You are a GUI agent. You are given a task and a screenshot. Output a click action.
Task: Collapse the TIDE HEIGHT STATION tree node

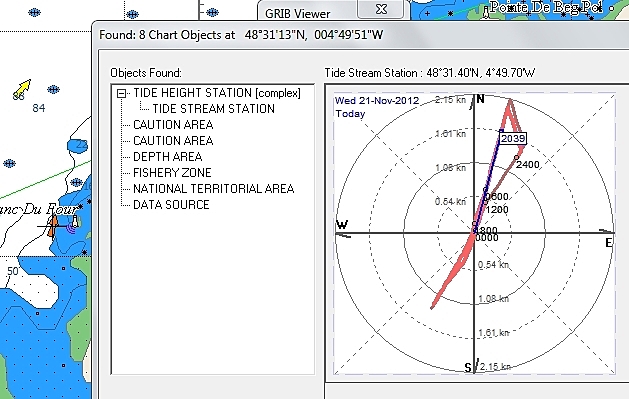tap(122, 93)
